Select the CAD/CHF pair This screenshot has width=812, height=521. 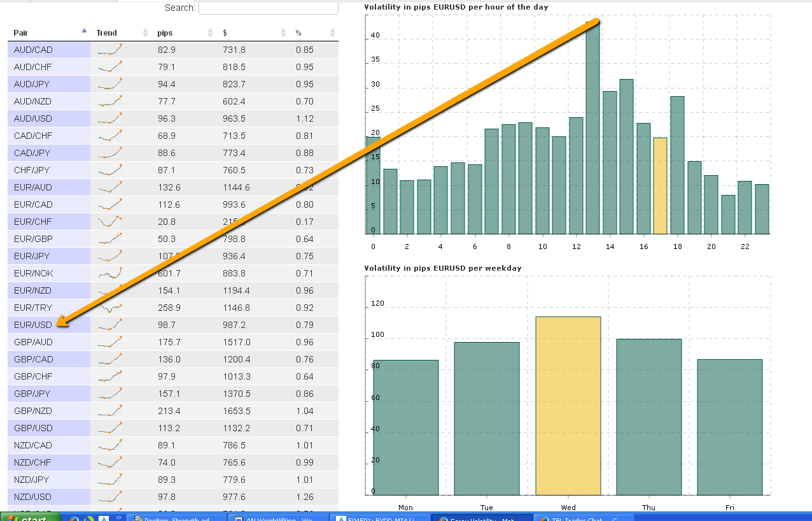[x=32, y=136]
